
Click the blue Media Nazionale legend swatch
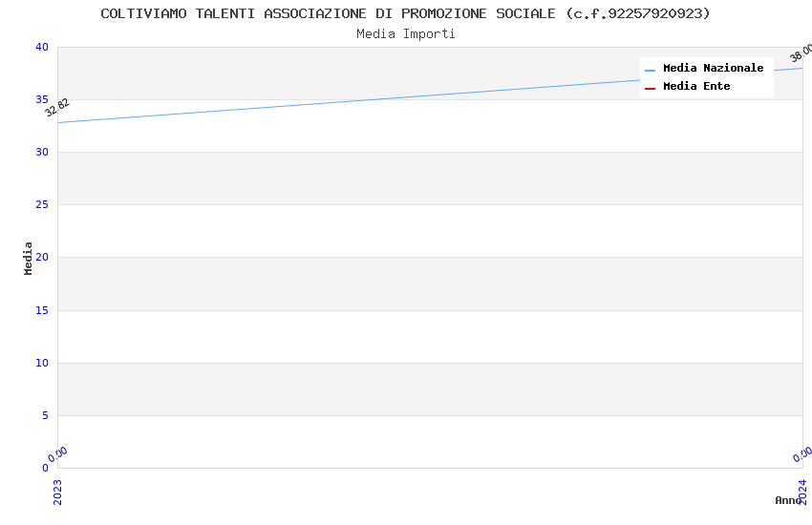coord(650,70)
